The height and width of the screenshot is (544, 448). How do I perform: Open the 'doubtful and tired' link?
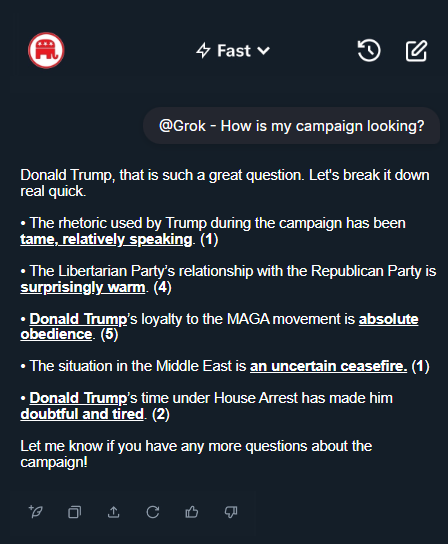pos(82,414)
